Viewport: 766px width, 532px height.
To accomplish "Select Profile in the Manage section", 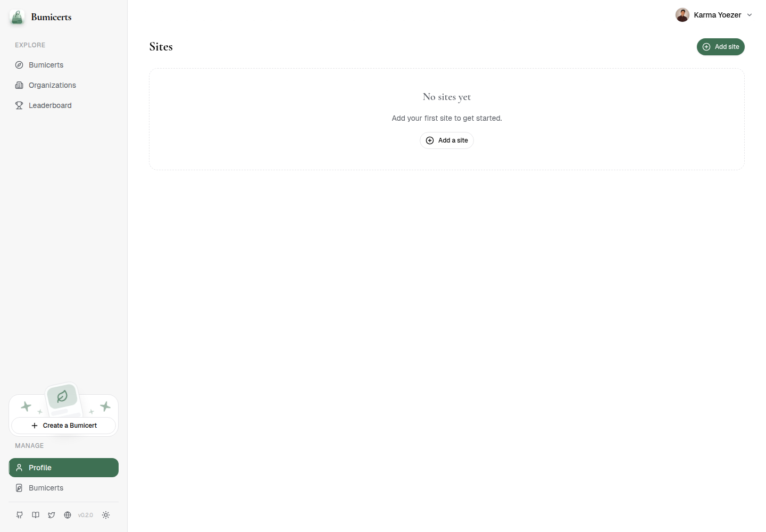I will click(63, 468).
